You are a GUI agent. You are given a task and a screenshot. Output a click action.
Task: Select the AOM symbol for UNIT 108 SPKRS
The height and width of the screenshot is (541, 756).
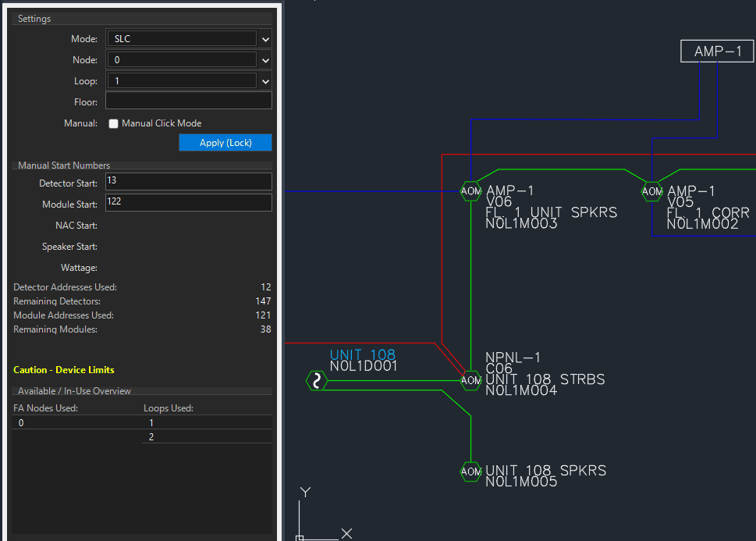(x=470, y=472)
